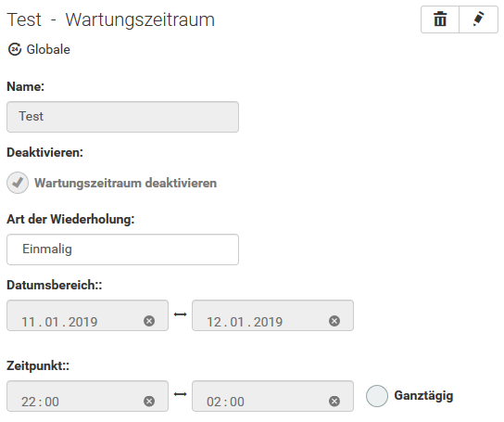Click into the 12.01.2019 end date field
504x422 pixels.
point(273,315)
